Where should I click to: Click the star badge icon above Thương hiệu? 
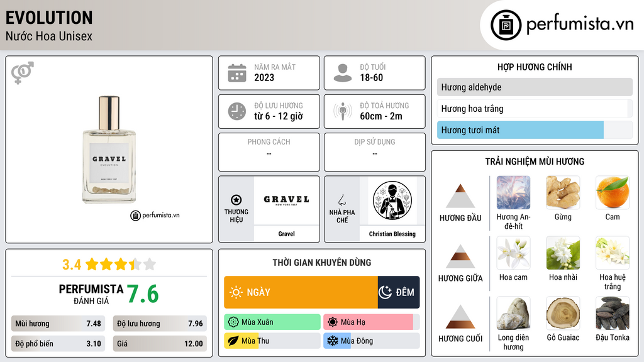[236, 200]
